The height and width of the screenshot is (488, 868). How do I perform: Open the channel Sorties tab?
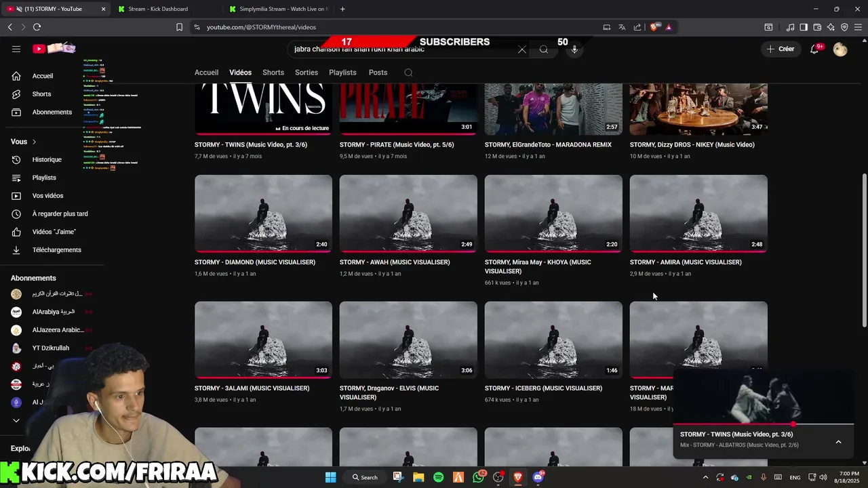pos(307,73)
